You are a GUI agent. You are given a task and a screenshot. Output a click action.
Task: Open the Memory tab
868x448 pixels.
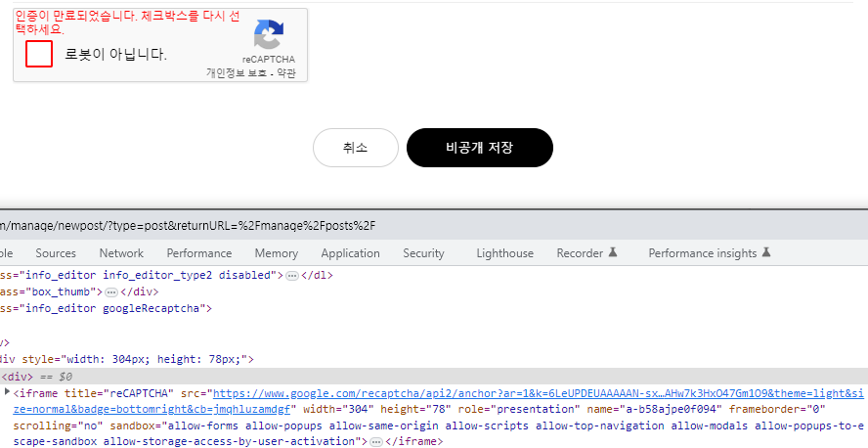(x=277, y=253)
